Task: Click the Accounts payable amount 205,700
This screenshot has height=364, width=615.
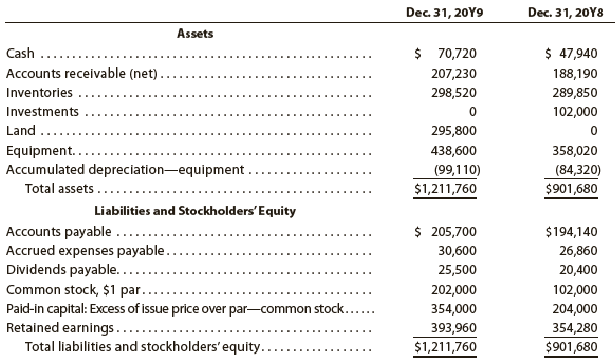Action: [x=454, y=232]
